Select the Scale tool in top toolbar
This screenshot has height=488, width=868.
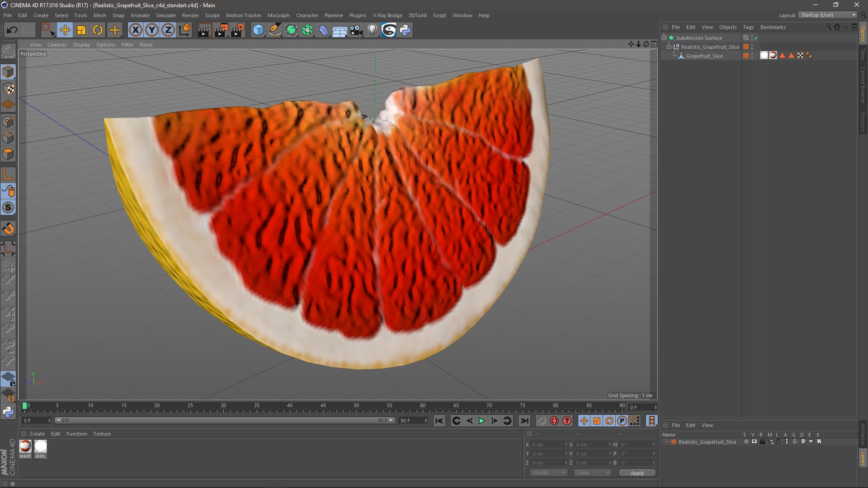pyautogui.click(x=81, y=30)
